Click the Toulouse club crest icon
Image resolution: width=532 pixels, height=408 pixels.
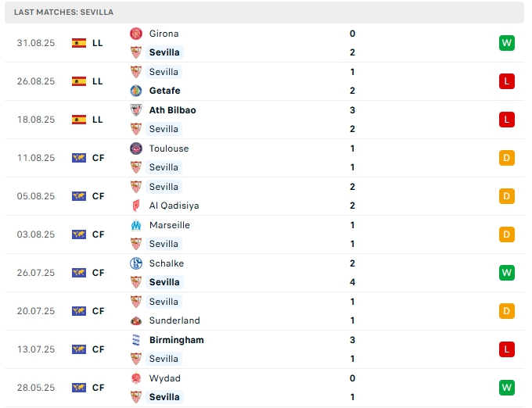point(135,149)
